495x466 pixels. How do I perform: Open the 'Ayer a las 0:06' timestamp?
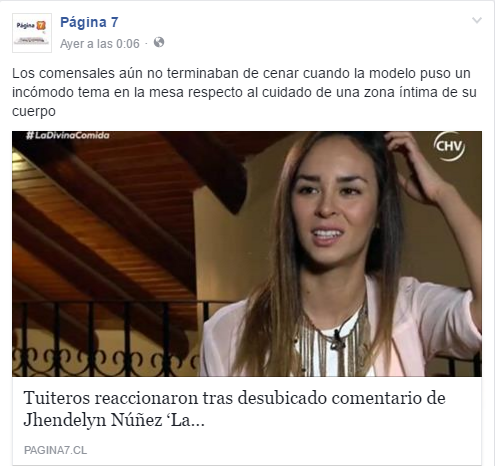click(100, 44)
